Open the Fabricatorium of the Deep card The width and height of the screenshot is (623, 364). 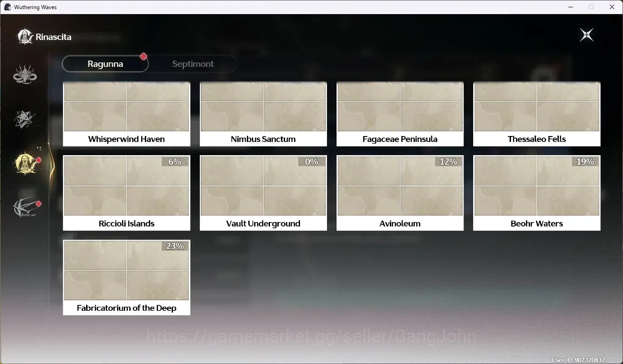coord(127,278)
